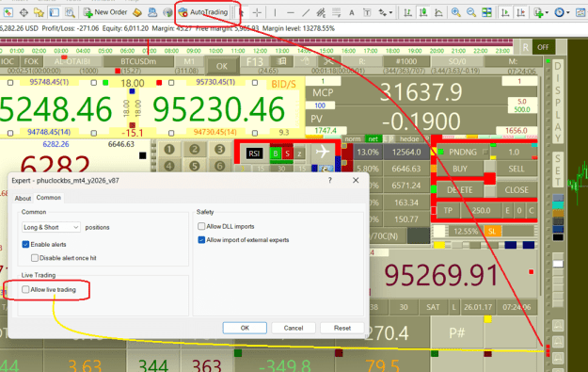Tick checkbox left of 95730.45(1)
This screenshot has height=372, width=588.
tap(171, 83)
